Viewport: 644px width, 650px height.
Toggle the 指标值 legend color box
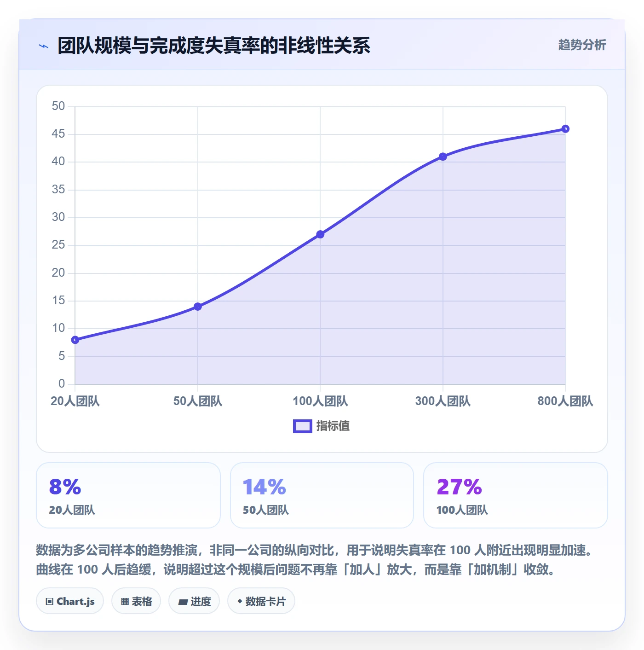(303, 426)
